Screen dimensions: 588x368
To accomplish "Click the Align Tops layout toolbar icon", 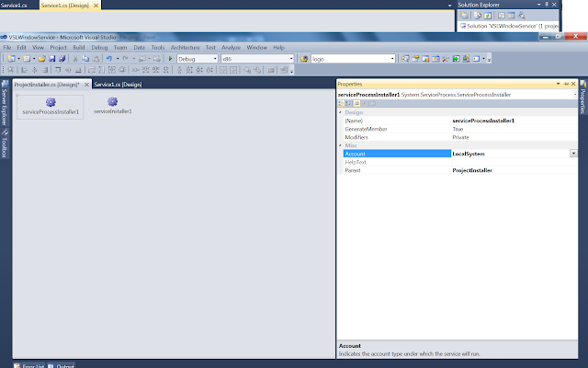I will click(58, 70).
